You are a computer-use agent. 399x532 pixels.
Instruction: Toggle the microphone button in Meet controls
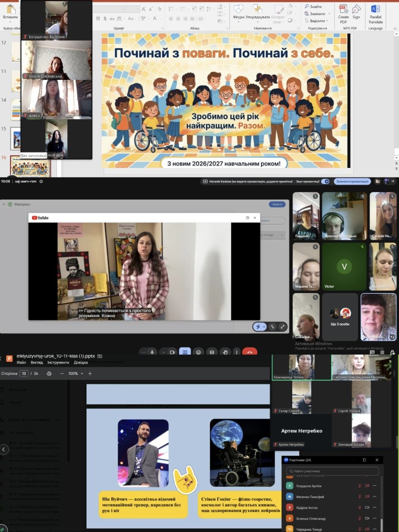tap(152, 352)
